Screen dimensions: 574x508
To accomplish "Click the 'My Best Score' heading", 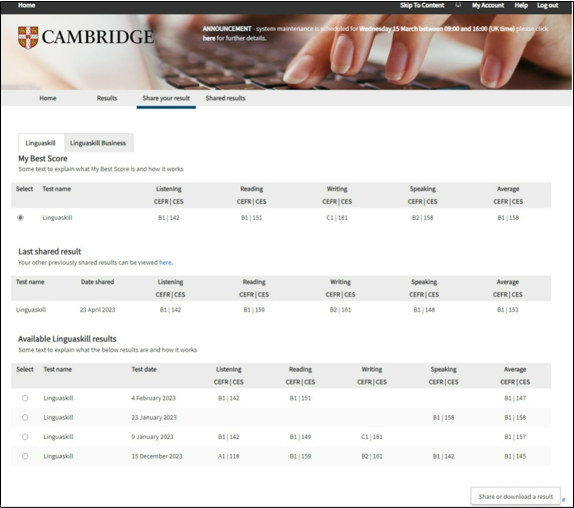I will pyautogui.click(x=43, y=158).
